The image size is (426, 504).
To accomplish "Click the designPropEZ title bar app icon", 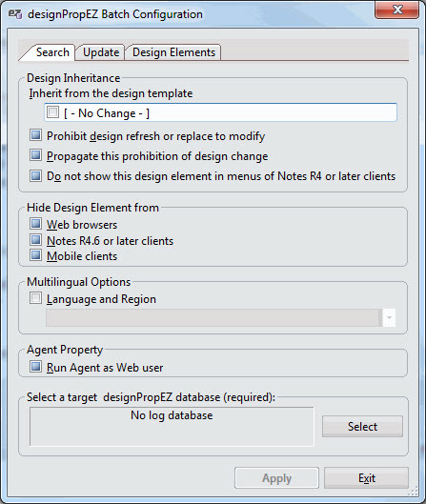I will pos(15,14).
